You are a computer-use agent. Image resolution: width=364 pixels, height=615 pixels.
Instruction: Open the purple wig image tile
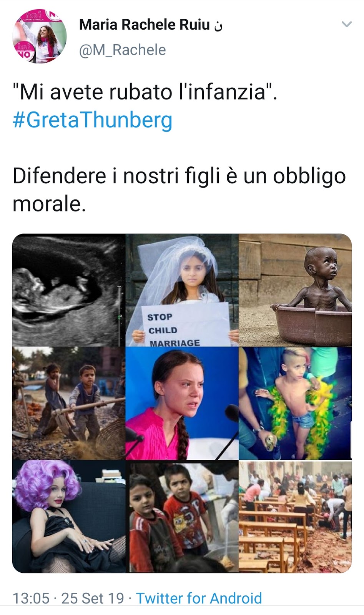tap(68, 517)
